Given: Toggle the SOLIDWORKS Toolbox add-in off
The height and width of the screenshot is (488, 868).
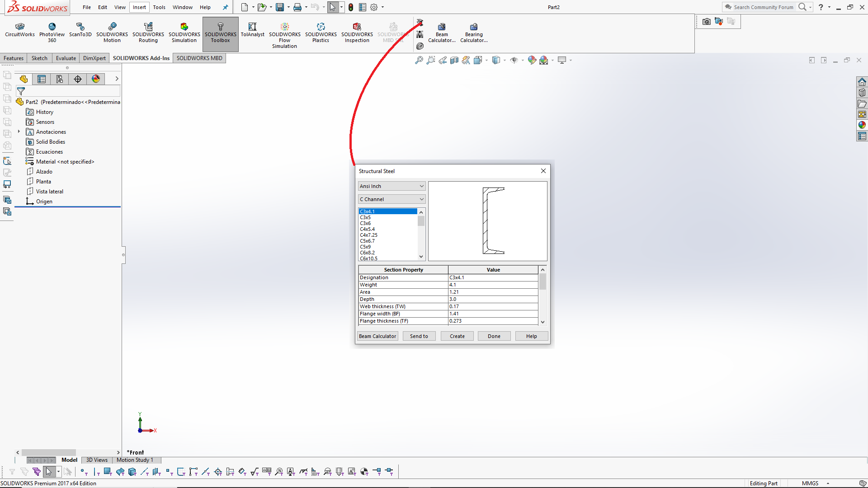Looking at the screenshot, I should click(x=220, y=32).
